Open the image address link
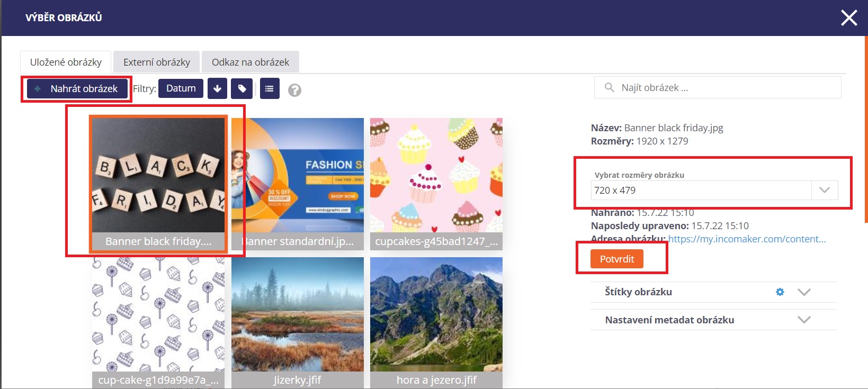 tap(747, 239)
